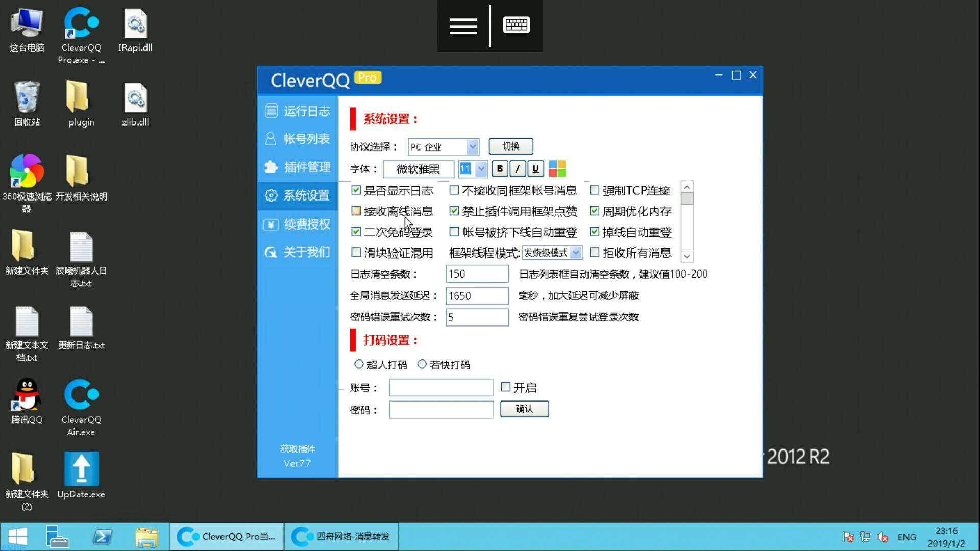Enable 滑块验证混用 checkbox
This screenshot has width=980, height=551.
pos(356,252)
